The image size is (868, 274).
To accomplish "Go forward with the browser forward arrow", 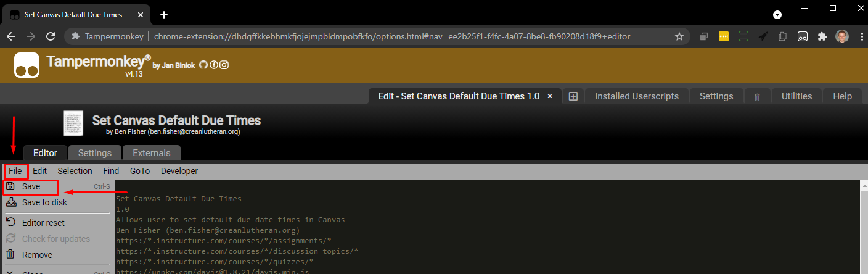I will [x=31, y=36].
